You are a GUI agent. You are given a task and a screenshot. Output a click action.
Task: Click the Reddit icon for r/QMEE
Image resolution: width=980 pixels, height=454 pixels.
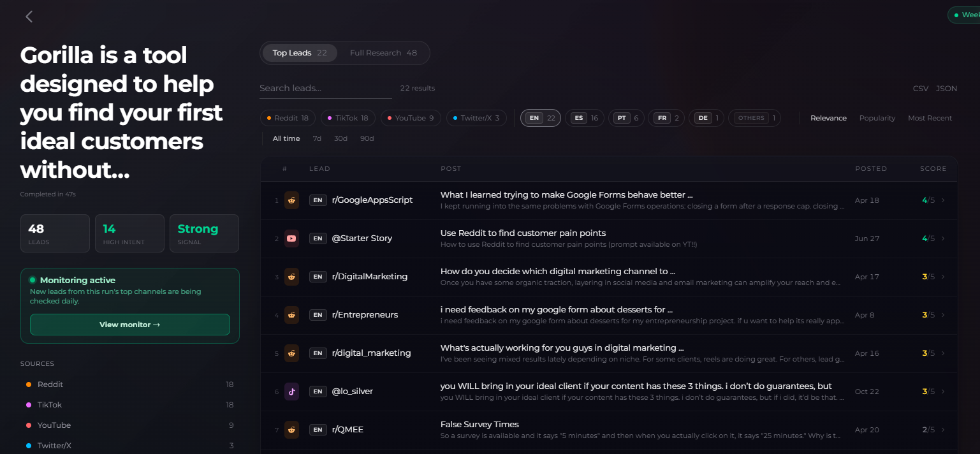point(291,430)
